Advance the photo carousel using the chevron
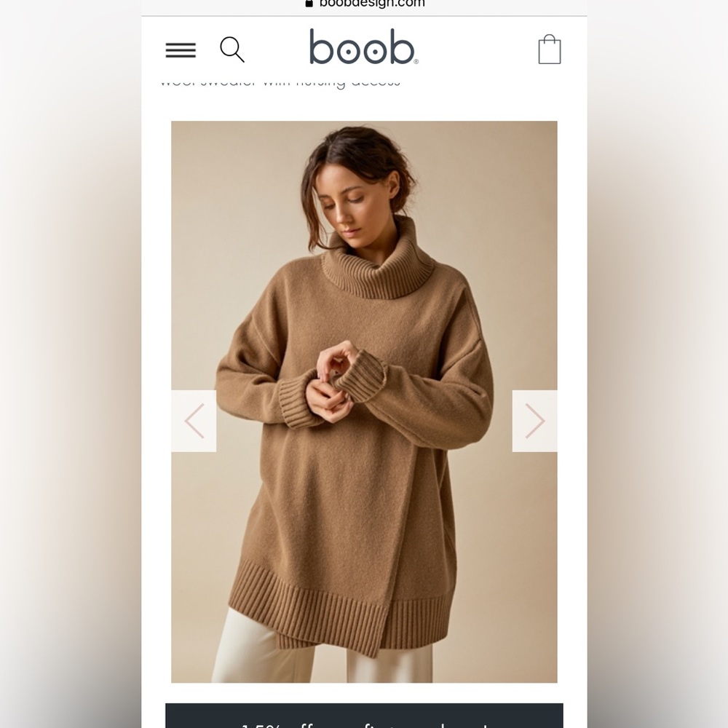Image resolution: width=728 pixels, height=728 pixels. [534, 420]
